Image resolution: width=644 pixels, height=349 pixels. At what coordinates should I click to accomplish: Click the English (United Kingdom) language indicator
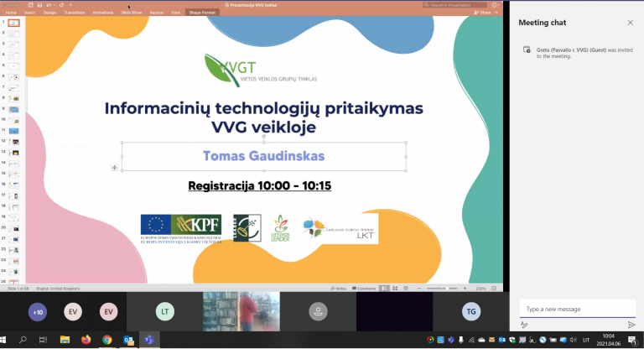(58, 289)
